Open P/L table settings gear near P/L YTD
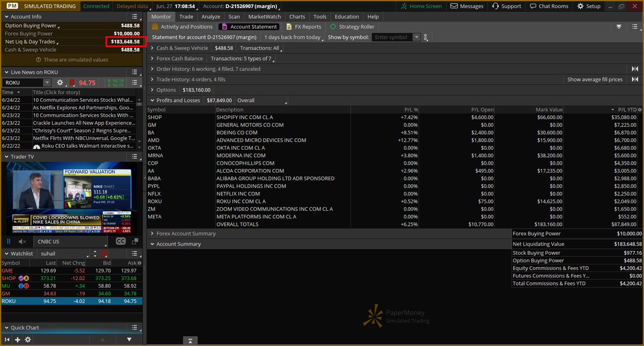 pos(639,109)
